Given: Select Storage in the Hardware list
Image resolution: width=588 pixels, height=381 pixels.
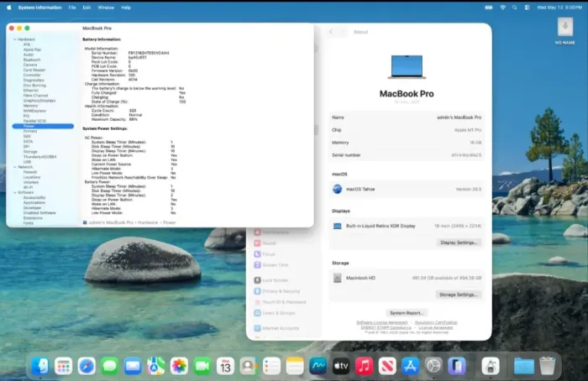Looking at the screenshot, I should point(30,152).
